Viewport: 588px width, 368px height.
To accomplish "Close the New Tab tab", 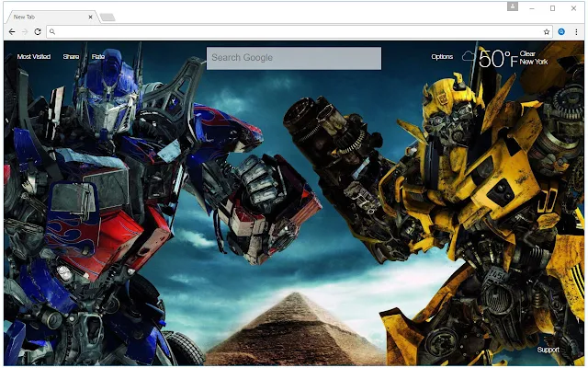I will [90, 17].
